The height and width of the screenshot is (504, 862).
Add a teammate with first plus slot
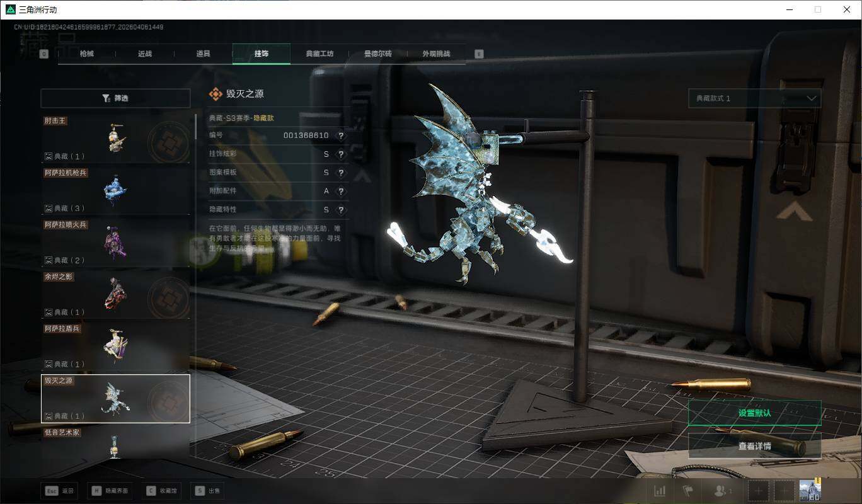tap(759, 491)
